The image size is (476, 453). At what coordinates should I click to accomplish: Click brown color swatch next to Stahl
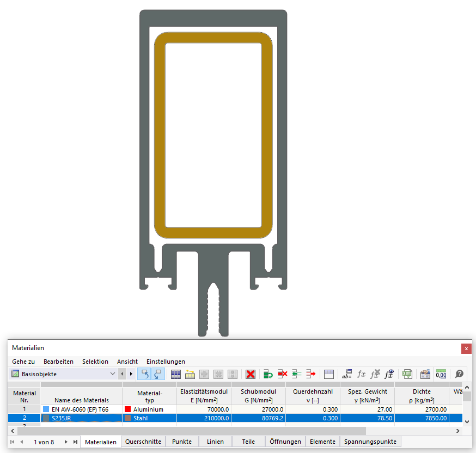pos(128,418)
